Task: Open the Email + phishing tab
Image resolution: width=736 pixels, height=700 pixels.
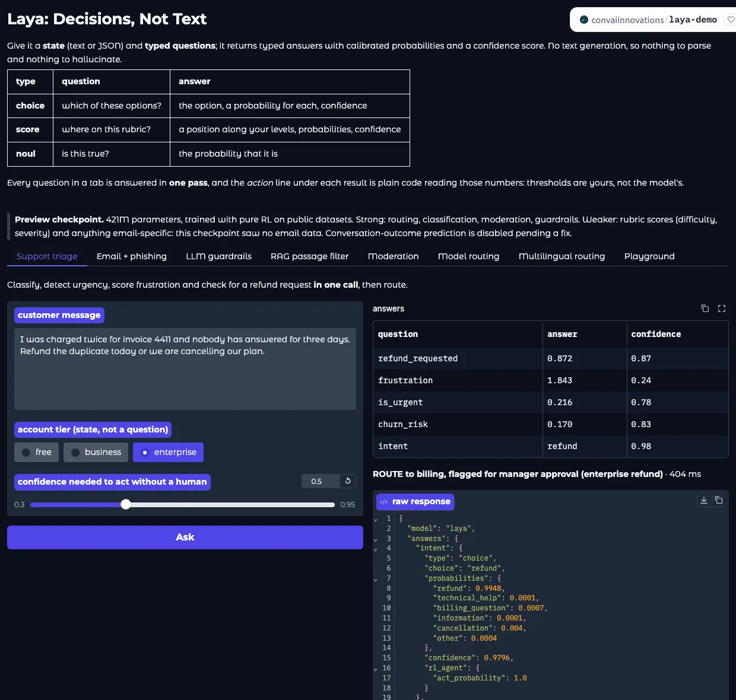Action: [132, 256]
